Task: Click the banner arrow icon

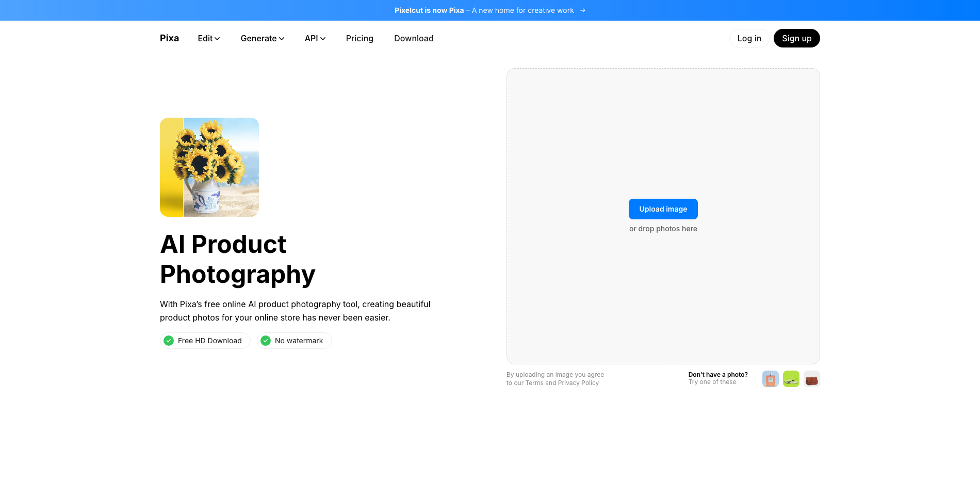Action: click(x=582, y=10)
